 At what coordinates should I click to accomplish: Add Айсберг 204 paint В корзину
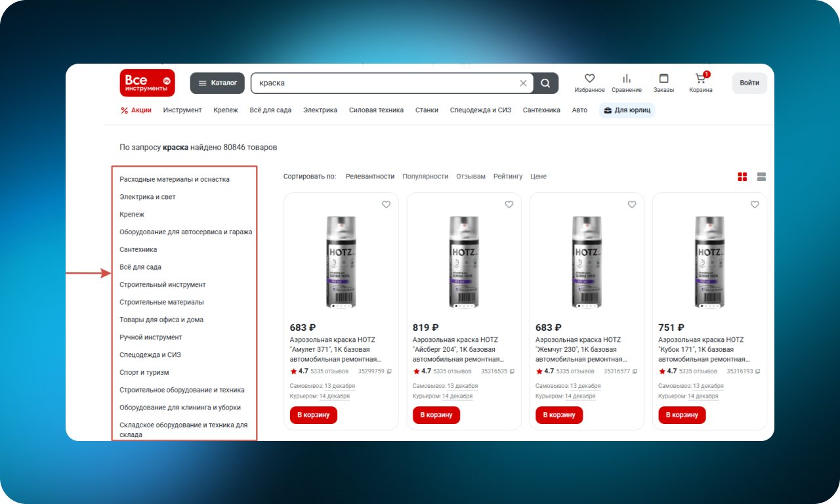[436, 415]
